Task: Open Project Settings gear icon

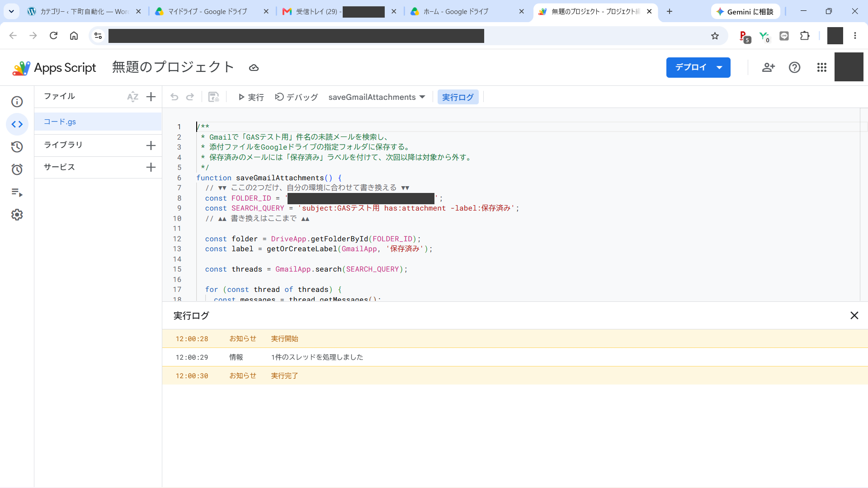Action: [x=17, y=215]
